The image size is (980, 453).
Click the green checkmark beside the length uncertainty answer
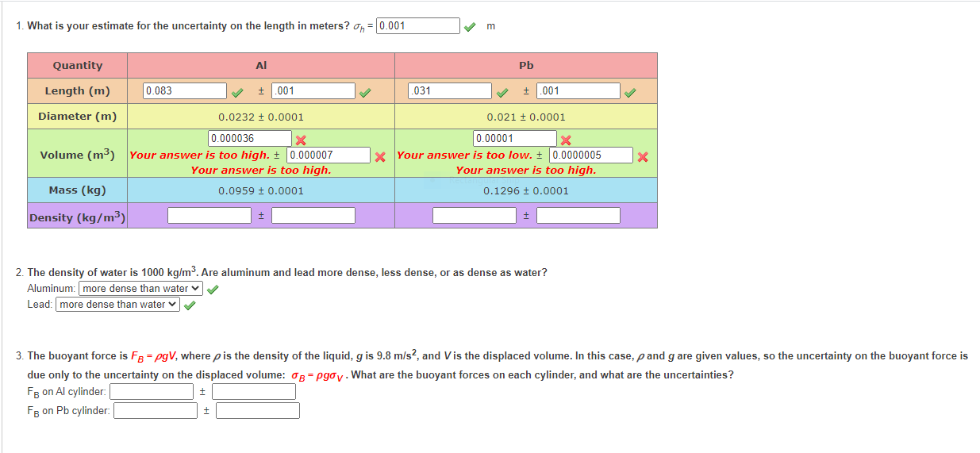[x=471, y=27]
